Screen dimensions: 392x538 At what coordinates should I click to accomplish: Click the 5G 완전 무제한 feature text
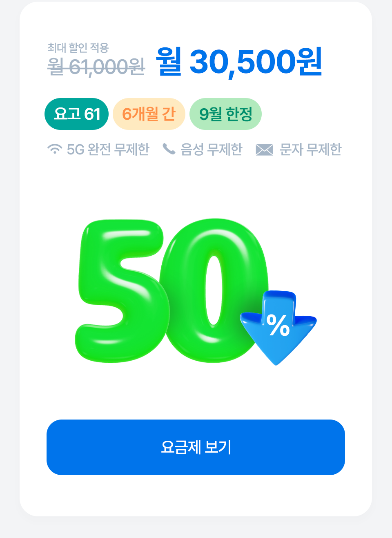(x=108, y=150)
